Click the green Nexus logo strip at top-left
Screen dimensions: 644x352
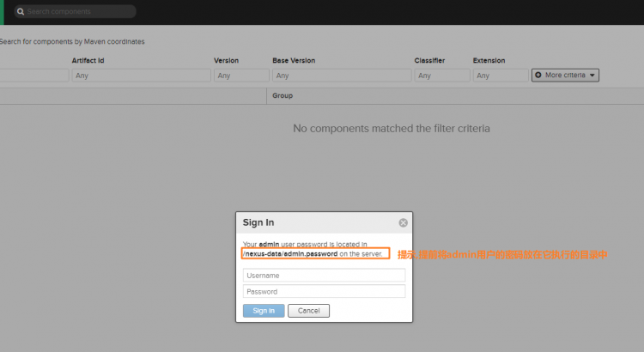pos(2,12)
